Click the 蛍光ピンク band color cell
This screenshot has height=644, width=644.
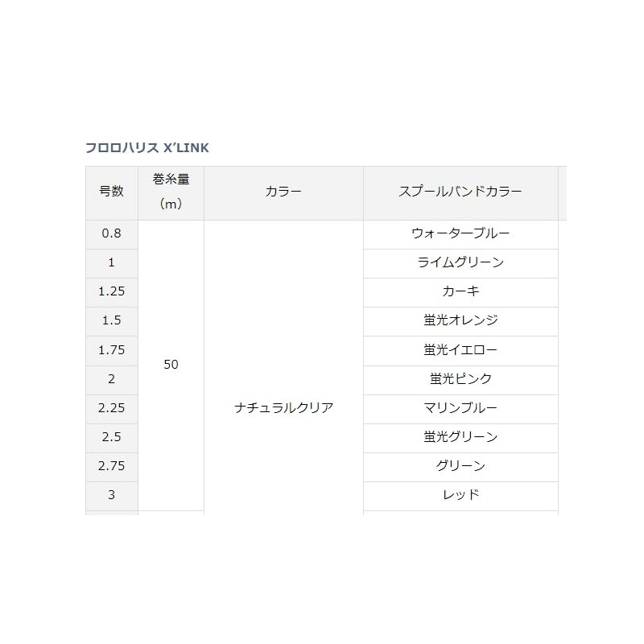460,380
